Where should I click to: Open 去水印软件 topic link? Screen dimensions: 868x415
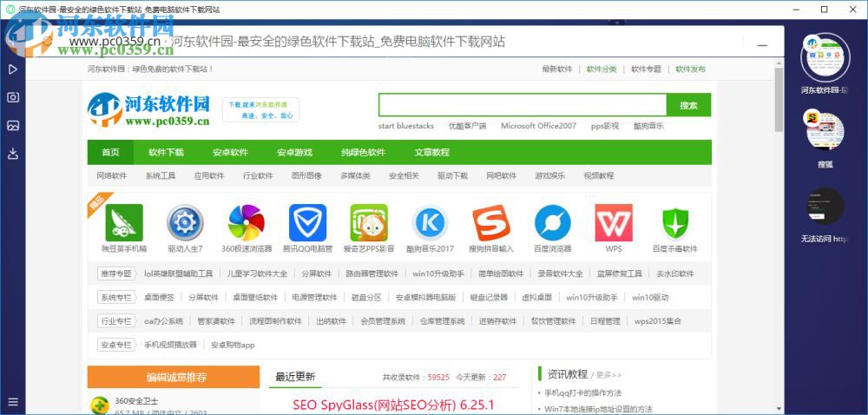(x=675, y=273)
